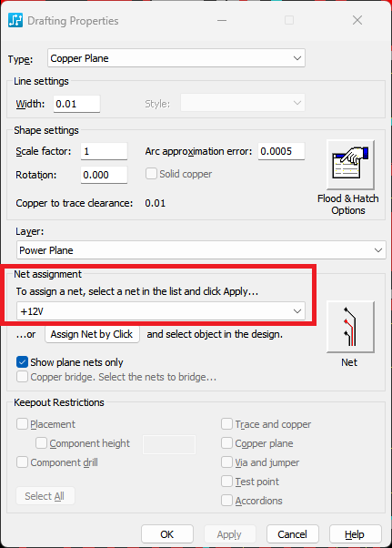Expand the Layer dropdown set to Power Plane
This screenshot has width=392, height=548.
pyautogui.click(x=201, y=250)
